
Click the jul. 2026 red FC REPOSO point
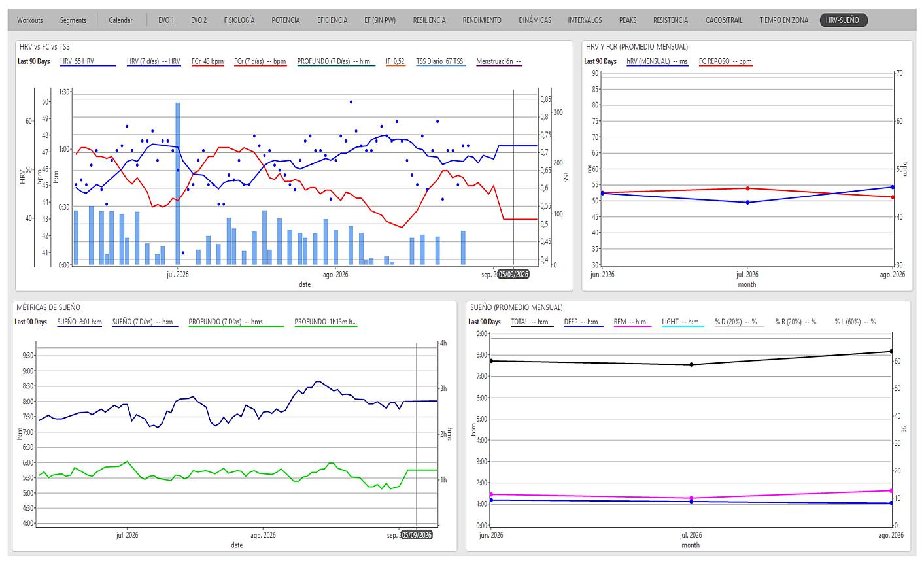point(747,188)
